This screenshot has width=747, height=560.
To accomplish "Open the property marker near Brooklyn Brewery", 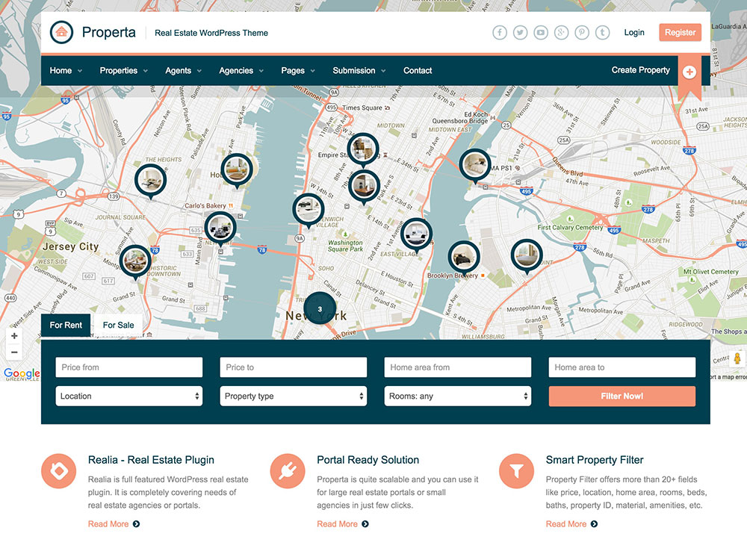I will (464, 258).
